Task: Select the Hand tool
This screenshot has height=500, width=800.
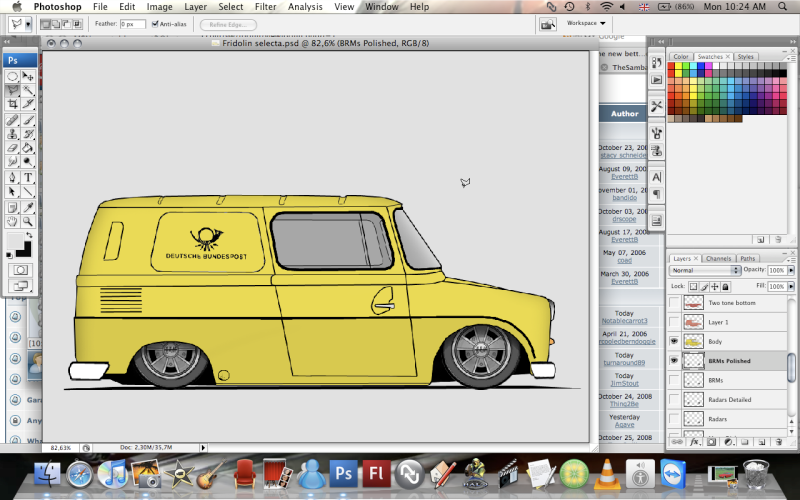Action: [12, 221]
